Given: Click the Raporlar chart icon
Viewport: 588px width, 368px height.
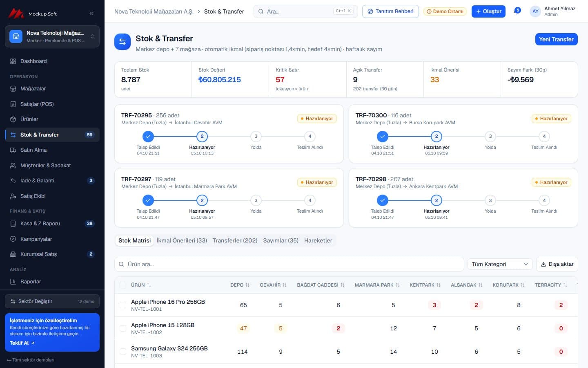Looking at the screenshot, I should 13,282.
